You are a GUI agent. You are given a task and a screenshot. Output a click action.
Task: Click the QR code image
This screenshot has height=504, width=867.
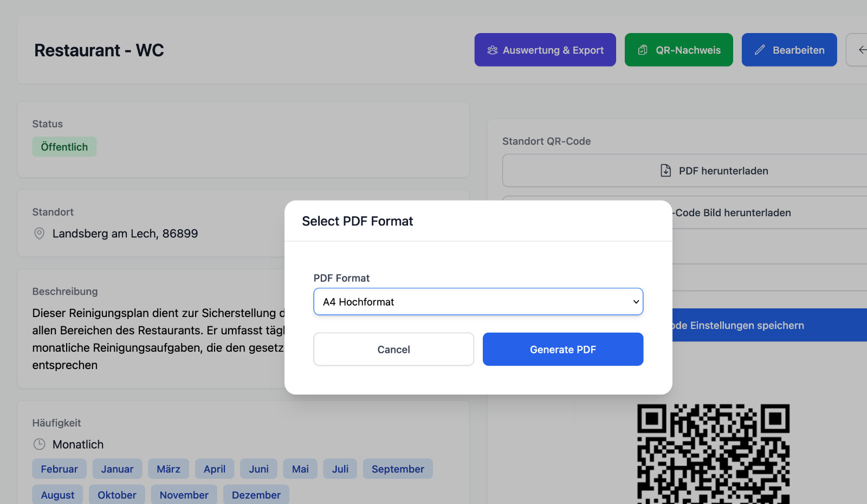coord(713,454)
